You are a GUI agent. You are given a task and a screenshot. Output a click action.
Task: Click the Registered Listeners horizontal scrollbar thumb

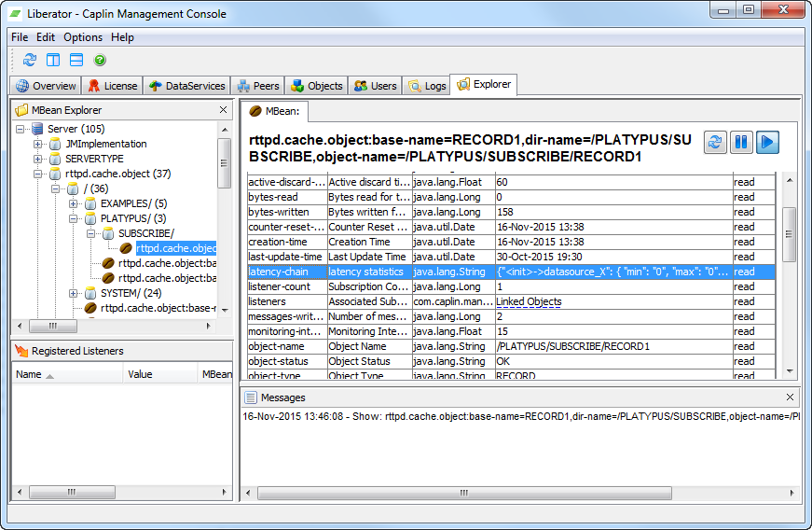72,492
